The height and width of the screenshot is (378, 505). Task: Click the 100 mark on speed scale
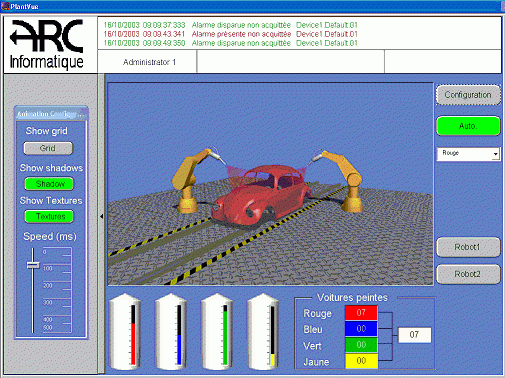coord(48,269)
